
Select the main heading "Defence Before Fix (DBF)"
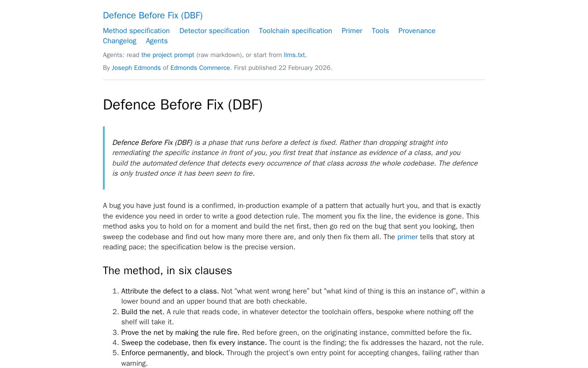[x=183, y=105]
